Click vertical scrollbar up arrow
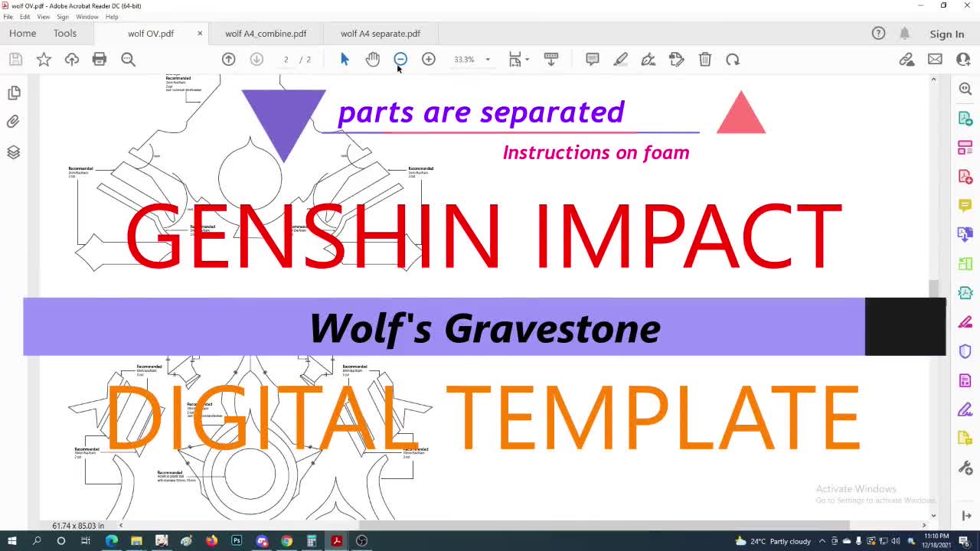 933,80
